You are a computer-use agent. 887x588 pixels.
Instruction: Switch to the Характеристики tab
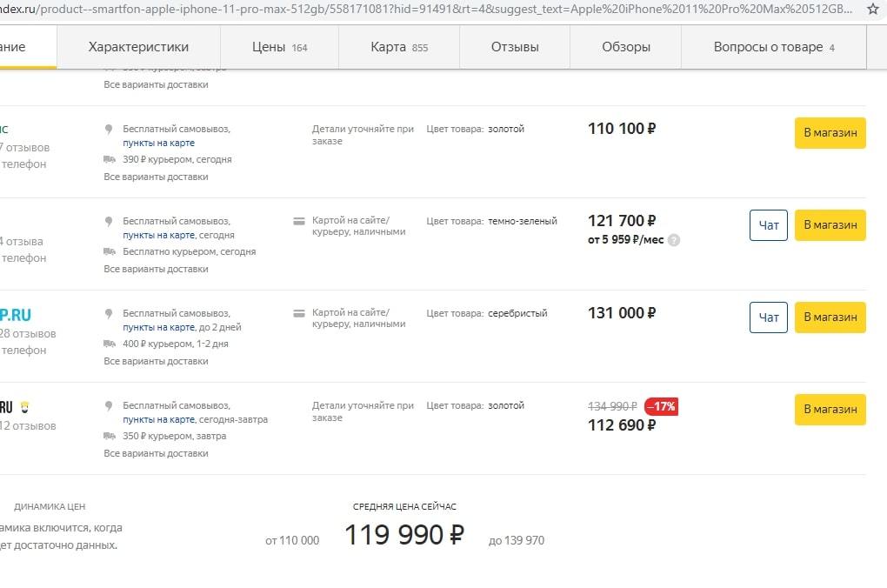(x=138, y=47)
